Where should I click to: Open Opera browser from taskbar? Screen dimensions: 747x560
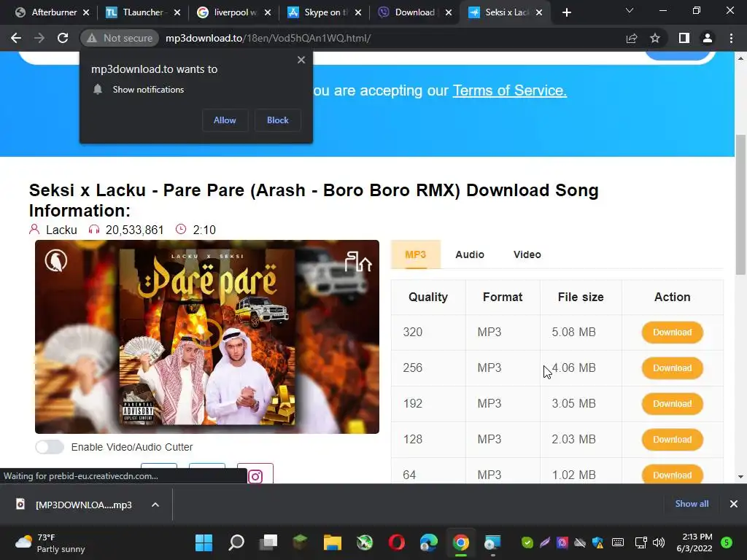pyautogui.click(x=396, y=542)
